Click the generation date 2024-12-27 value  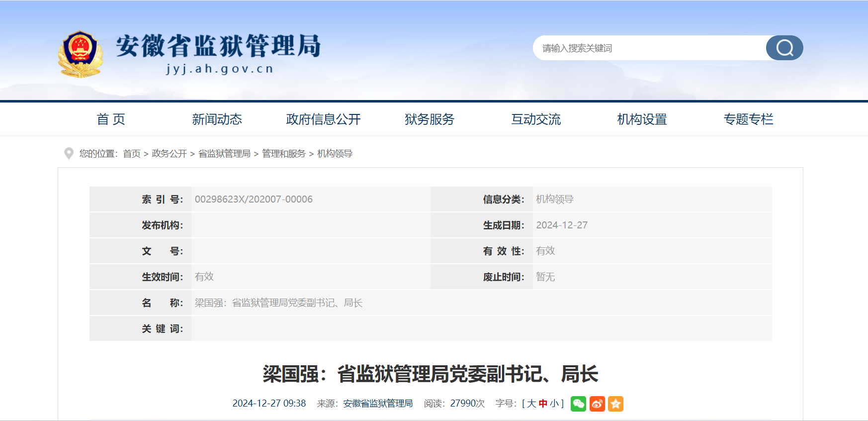tap(562, 225)
